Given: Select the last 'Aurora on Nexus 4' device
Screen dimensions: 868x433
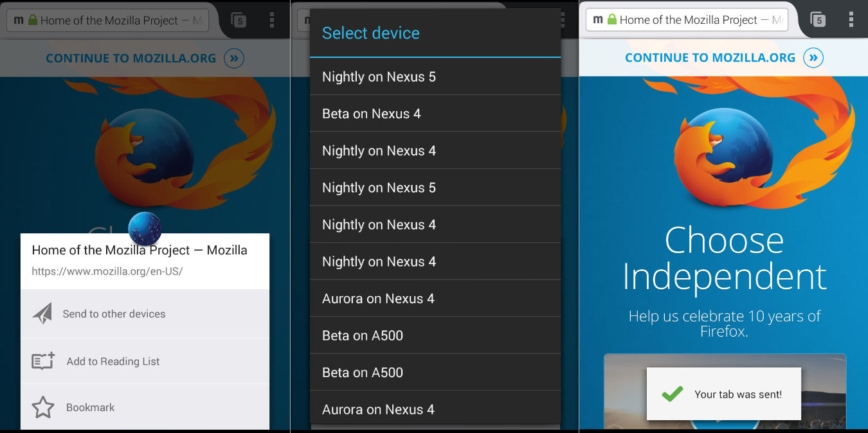Looking at the screenshot, I should tap(435, 409).
